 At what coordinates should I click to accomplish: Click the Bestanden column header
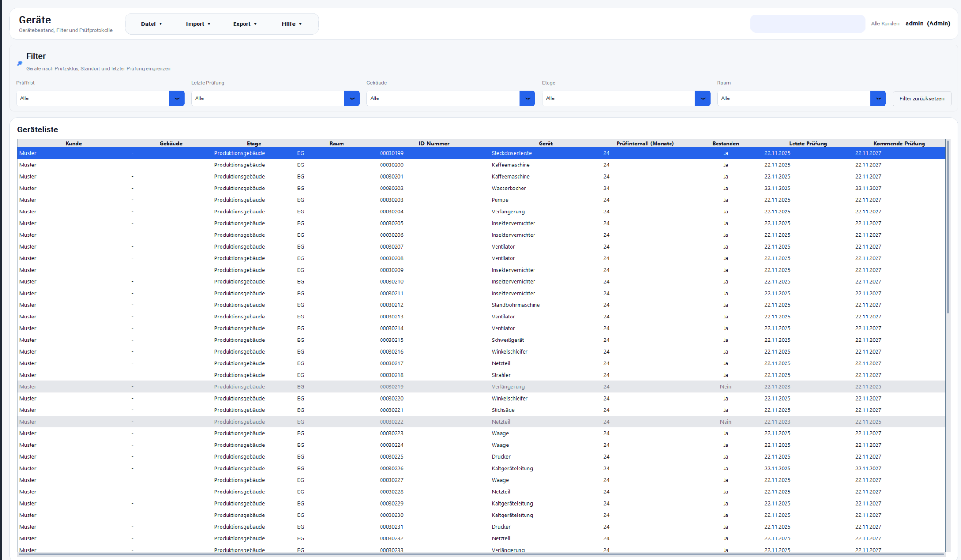pos(725,144)
